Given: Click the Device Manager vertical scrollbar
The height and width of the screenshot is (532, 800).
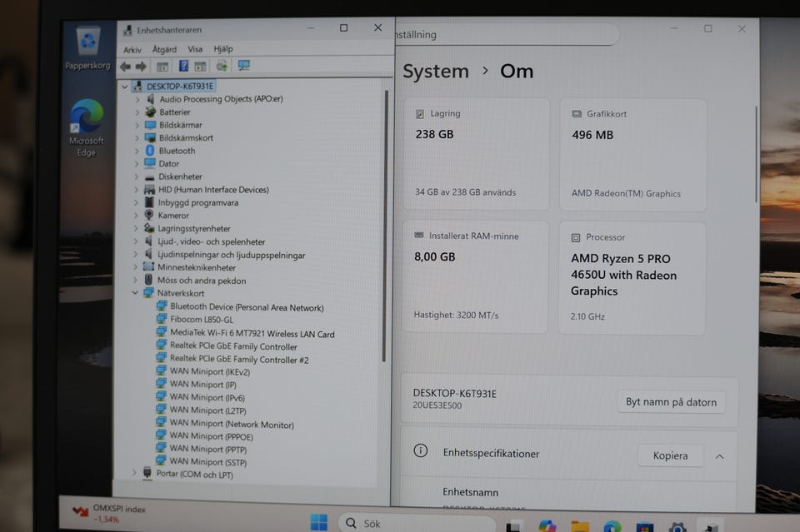Looking at the screenshot, I should [x=385, y=226].
